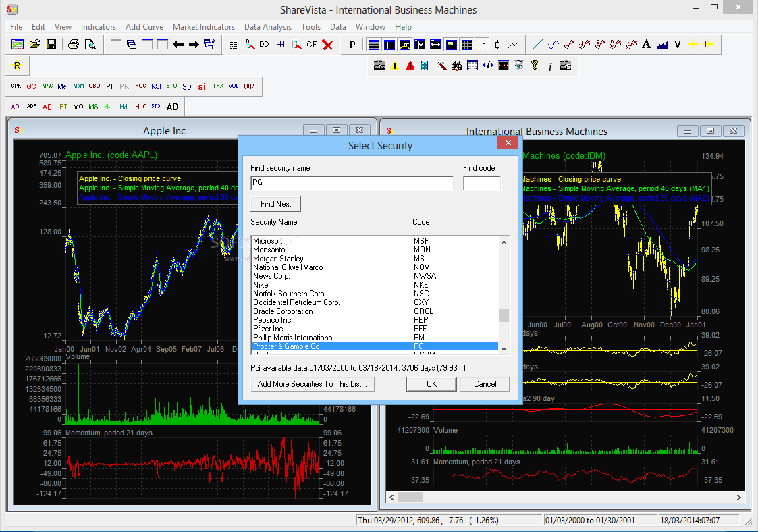The height and width of the screenshot is (532, 758).
Task: Click the CF toolbar button
Action: point(311,45)
